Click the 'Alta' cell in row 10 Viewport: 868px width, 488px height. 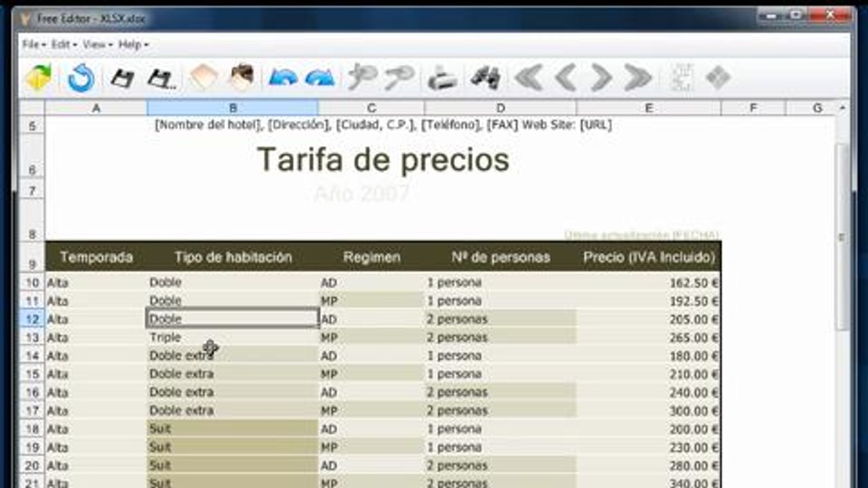click(96, 282)
